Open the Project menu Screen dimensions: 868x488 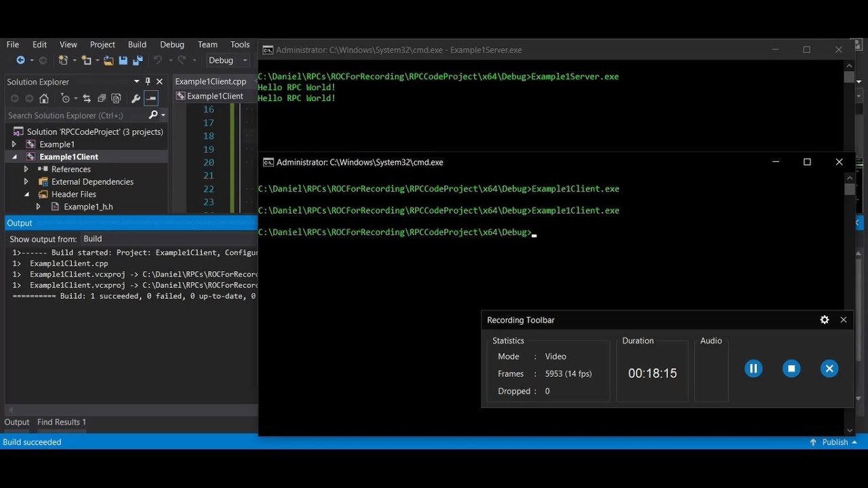[x=102, y=44]
